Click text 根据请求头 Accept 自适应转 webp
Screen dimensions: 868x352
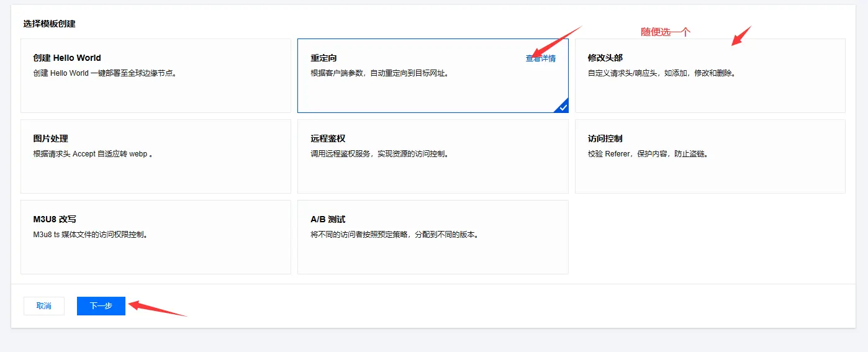93,153
